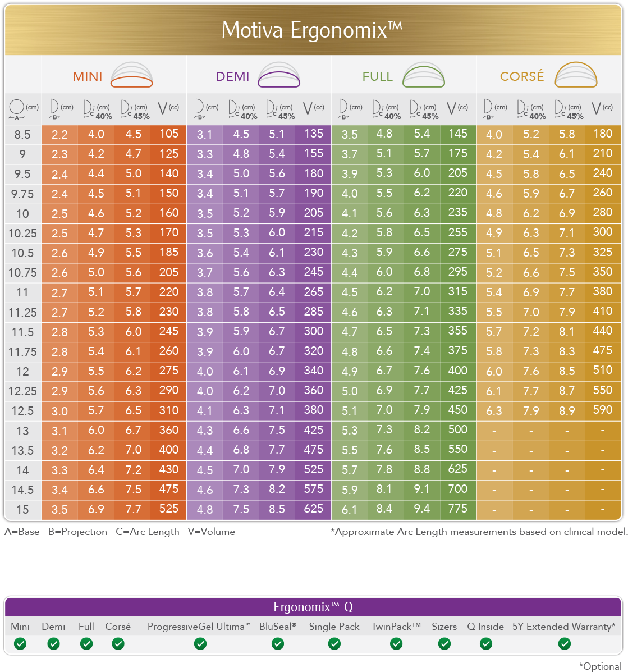628x672 pixels.
Task: Click the checkmark under 5Y Extended Warranty
Action: tap(565, 644)
